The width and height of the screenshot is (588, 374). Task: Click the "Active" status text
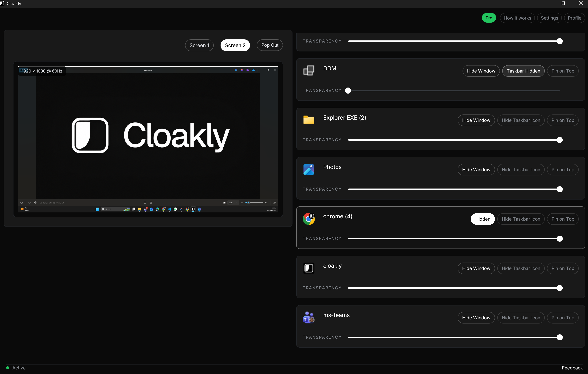pyautogui.click(x=19, y=368)
